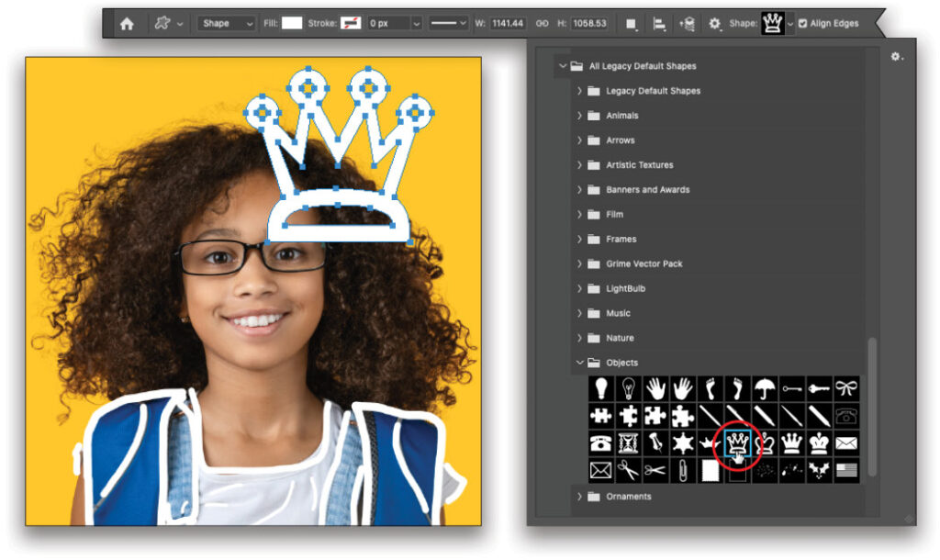Toggle the Align Edges checkbox
Viewport: 940px width, 560px height.
802,23
